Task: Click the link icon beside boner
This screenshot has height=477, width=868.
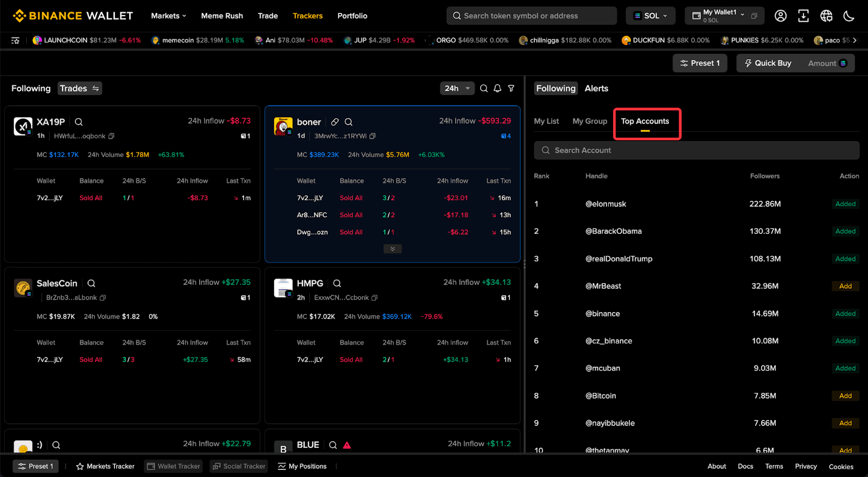Action: pos(335,122)
